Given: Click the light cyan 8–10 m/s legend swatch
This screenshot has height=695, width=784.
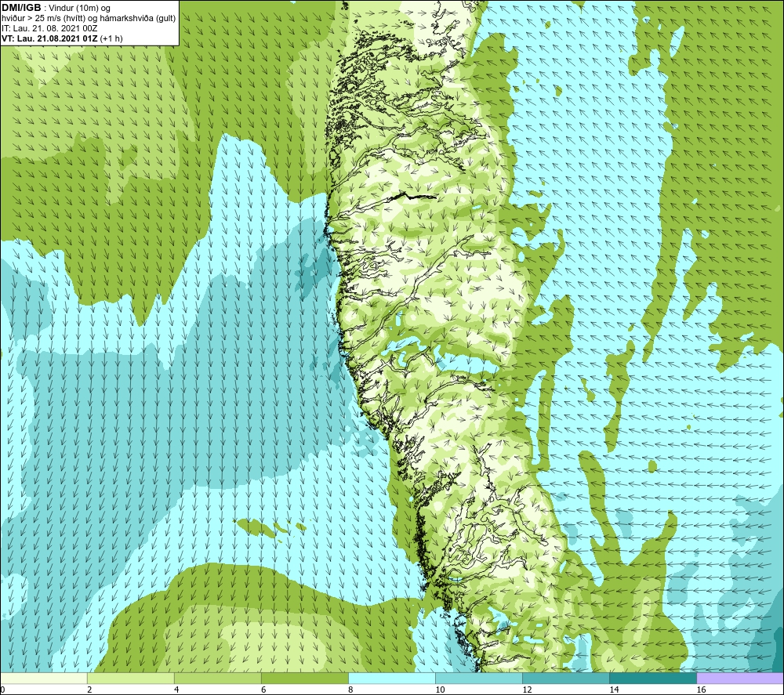Looking at the screenshot, I should click(392, 679).
